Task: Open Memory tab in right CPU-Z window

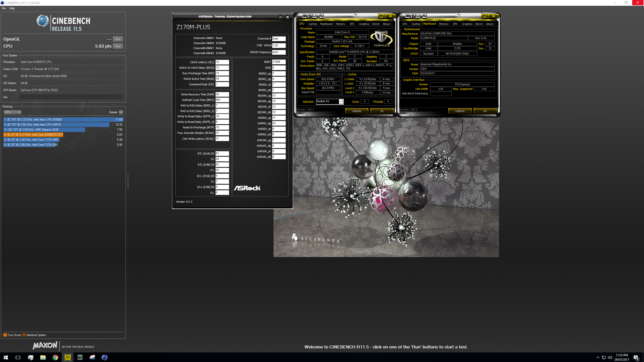Action: click(443, 24)
